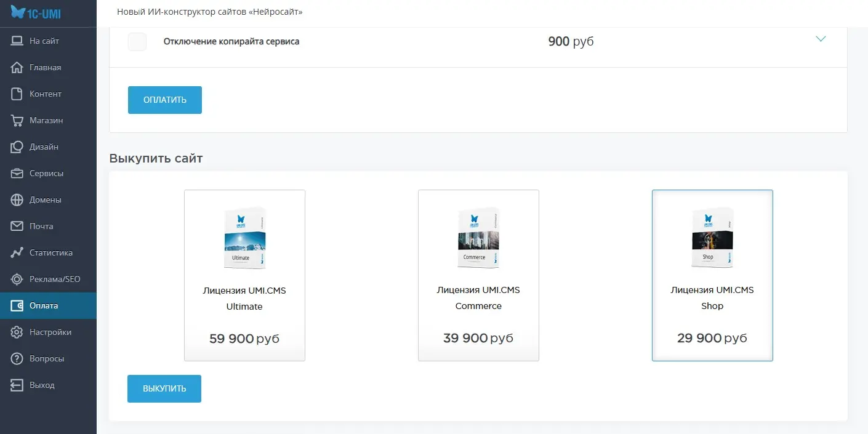Click the Выход logout icon
The width and height of the screenshot is (868, 434).
coord(17,385)
